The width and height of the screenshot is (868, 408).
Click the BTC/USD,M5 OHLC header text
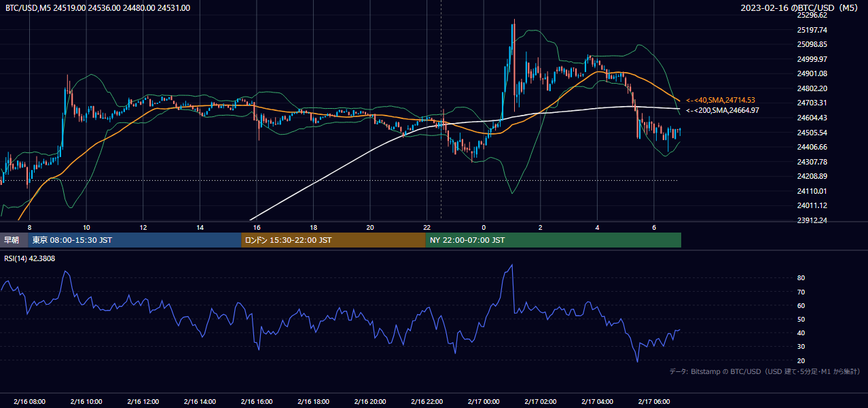point(98,8)
